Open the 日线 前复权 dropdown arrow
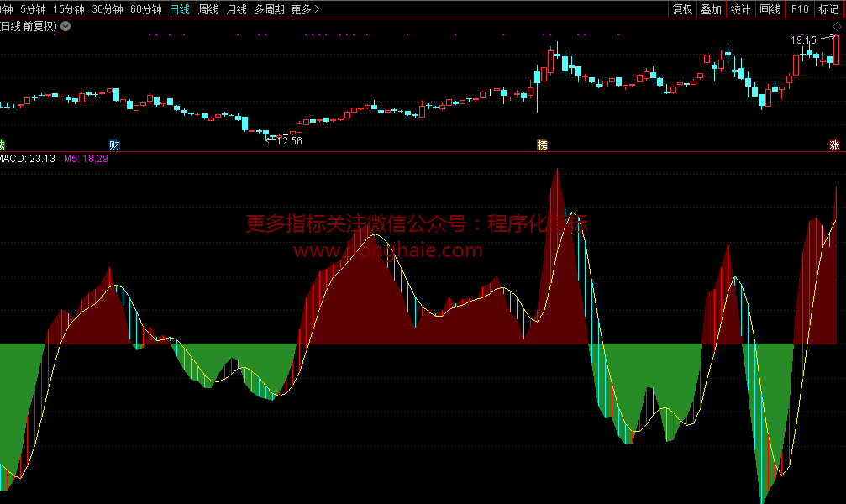 point(66,26)
